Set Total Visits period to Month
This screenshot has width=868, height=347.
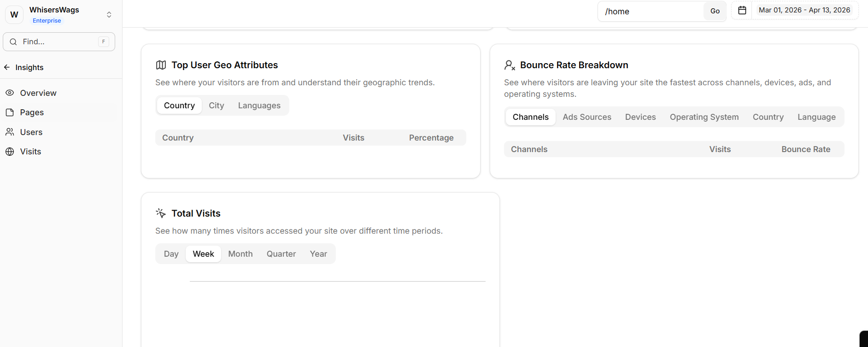[x=240, y=254]
